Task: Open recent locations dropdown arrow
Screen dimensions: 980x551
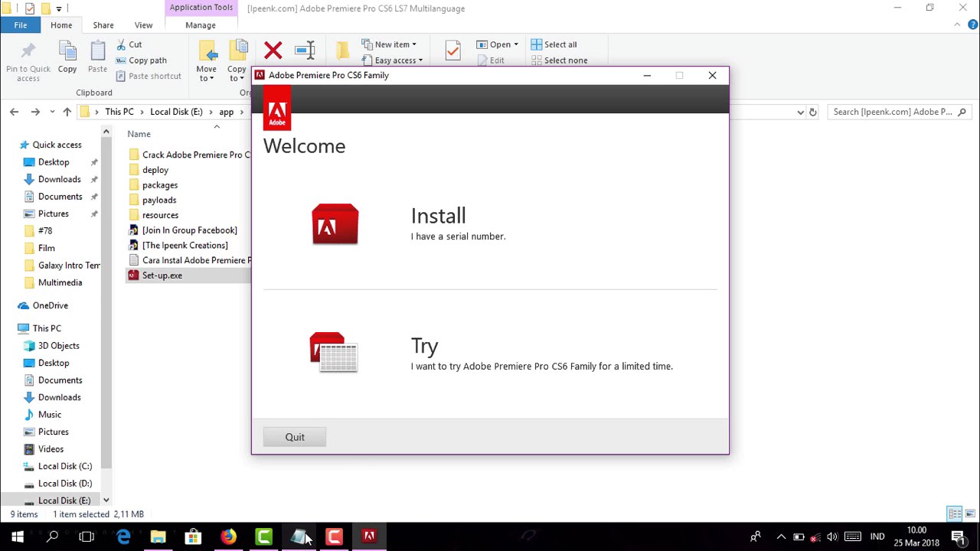Action: [x=52, y=112]
